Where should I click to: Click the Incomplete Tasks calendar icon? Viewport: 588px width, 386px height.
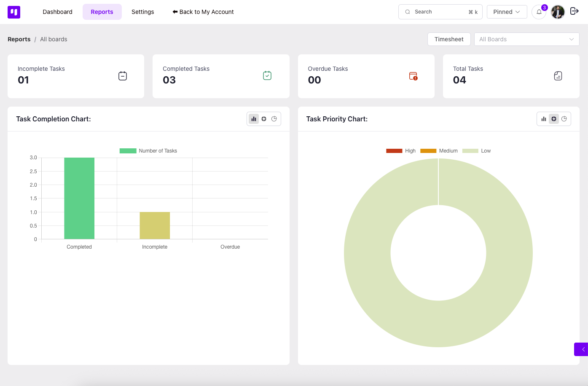(123, 76)
